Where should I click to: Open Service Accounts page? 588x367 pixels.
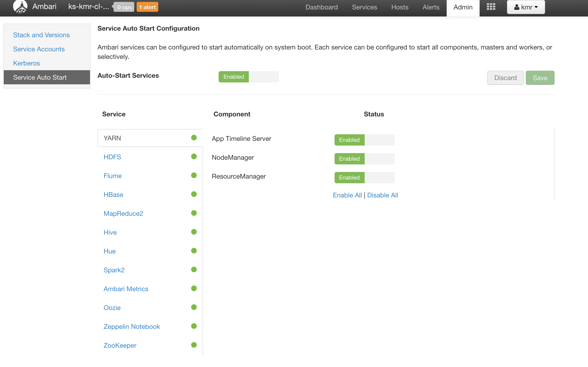(39, 49)
